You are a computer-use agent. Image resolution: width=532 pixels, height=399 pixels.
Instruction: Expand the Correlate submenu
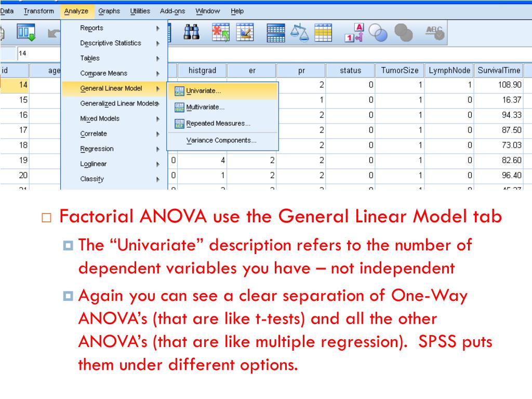click(114, 134)
